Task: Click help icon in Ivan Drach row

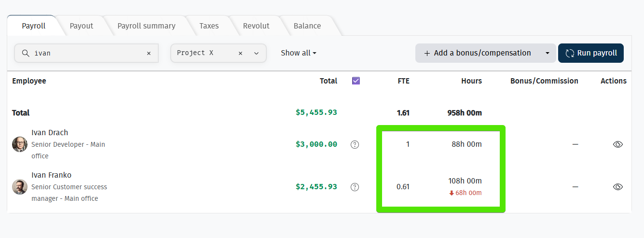Action: (x=355, y=144)
